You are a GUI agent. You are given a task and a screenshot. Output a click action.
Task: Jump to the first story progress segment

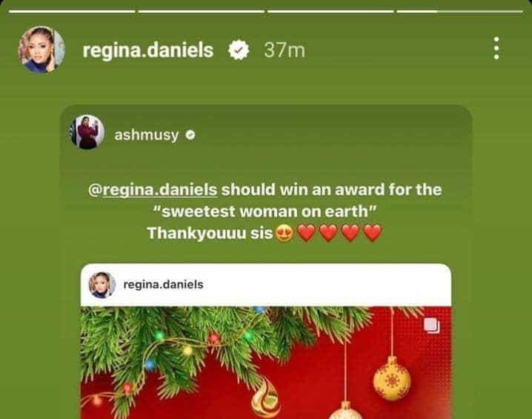tap(72, 12)
